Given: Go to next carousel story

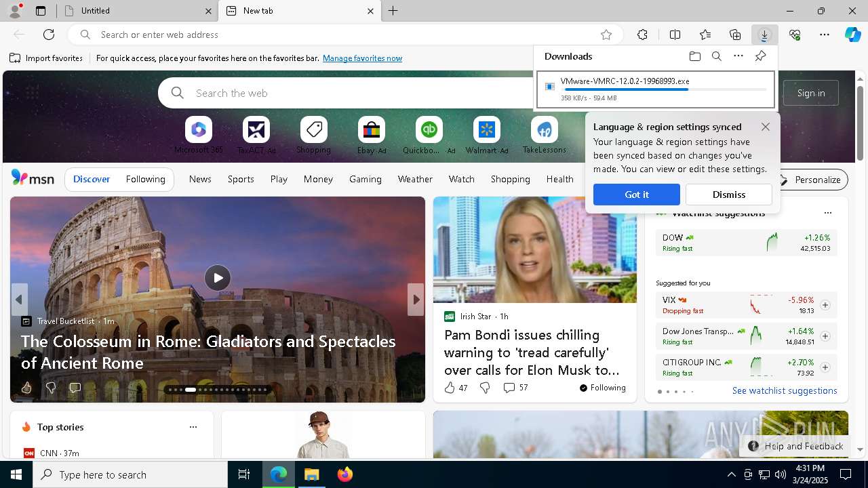Looking at the screenshot, I should (416, 300).
